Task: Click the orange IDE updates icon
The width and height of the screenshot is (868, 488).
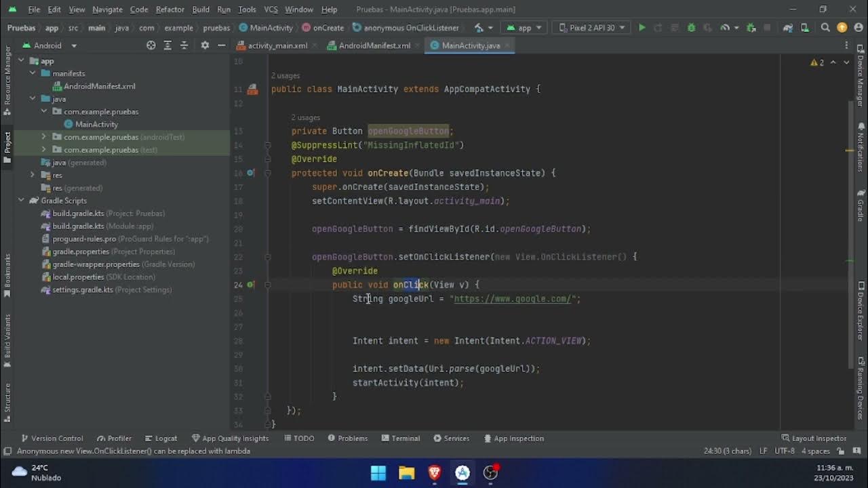Action: click(x=842, y=28)
